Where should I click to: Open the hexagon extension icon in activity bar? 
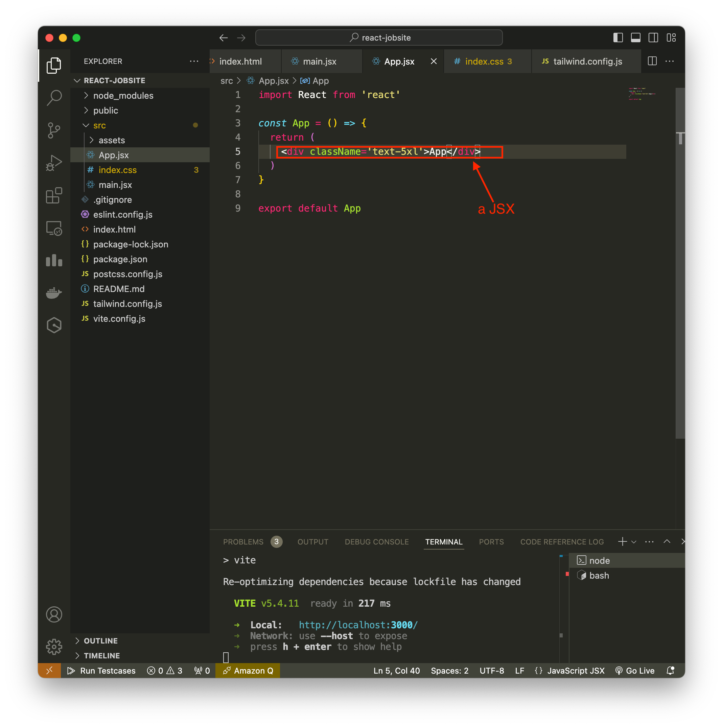point(54,325)
